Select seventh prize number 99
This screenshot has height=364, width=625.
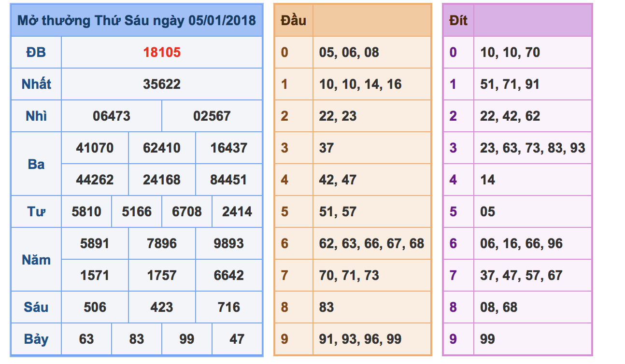point(187,339)
